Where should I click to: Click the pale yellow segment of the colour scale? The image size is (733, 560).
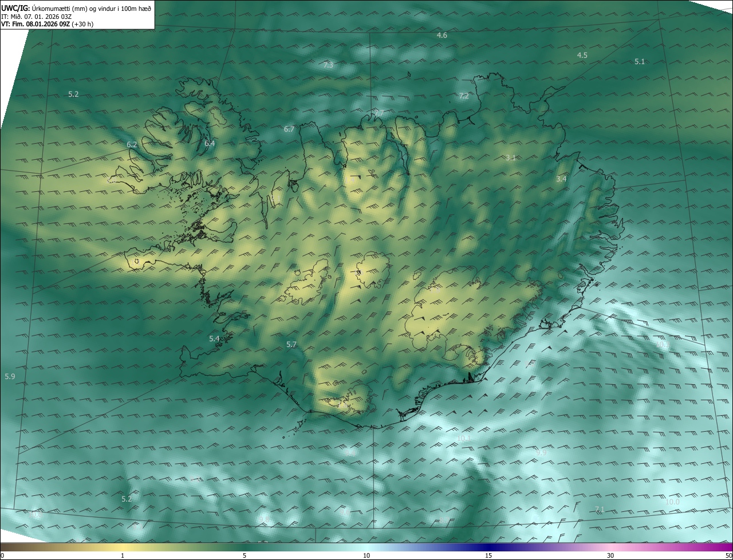pyautogui.click(x=123, y=547)
